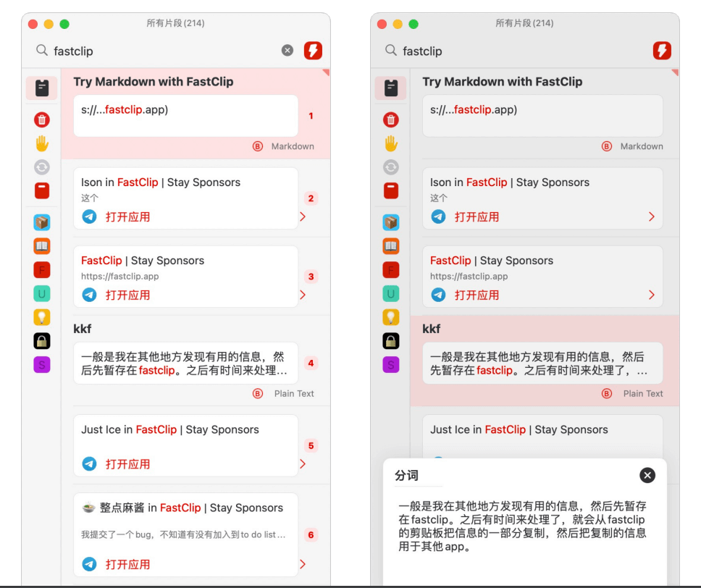
Task: Click the circled B icon beside Markdown, left window
Action: tap(258, 146)
